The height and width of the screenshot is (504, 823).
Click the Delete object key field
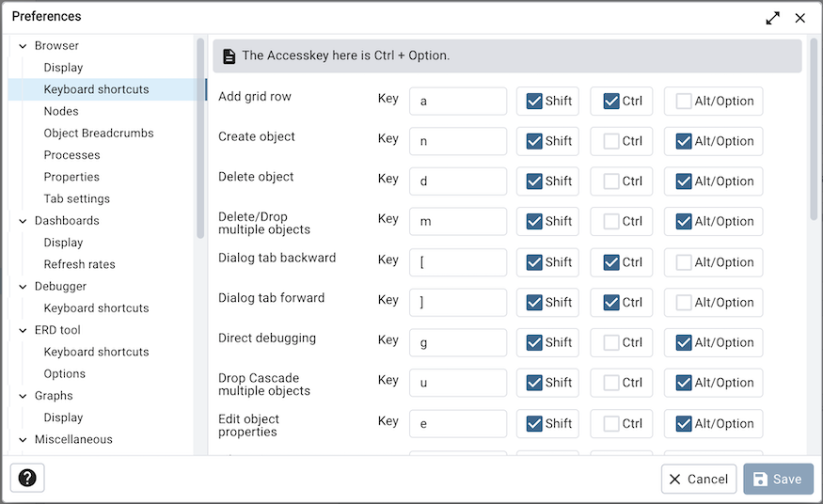click(x=458, y=181)
